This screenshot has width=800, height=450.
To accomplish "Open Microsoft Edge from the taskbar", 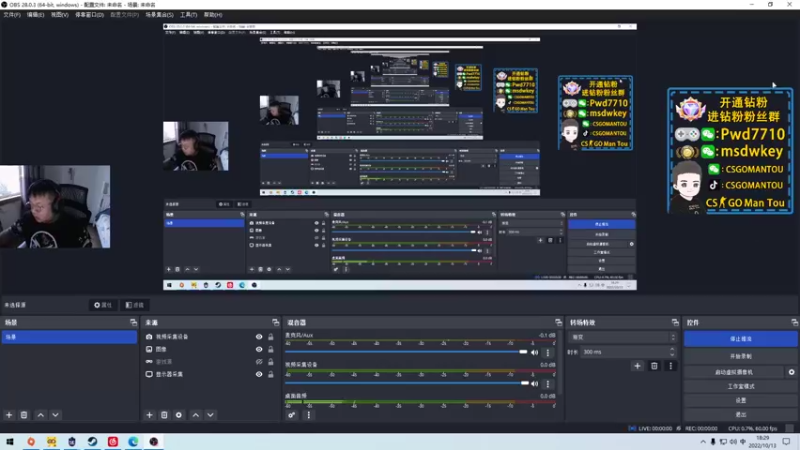I will tap(133, 441).
